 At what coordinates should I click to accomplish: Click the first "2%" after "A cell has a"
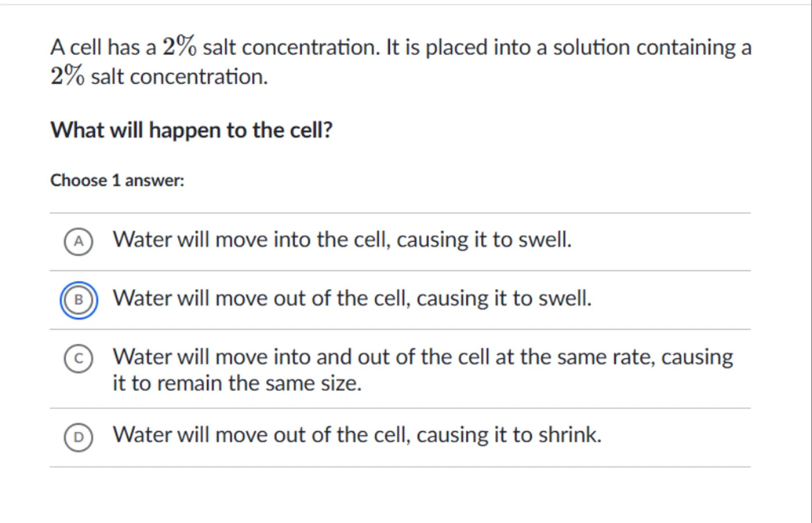coord(179,46)
